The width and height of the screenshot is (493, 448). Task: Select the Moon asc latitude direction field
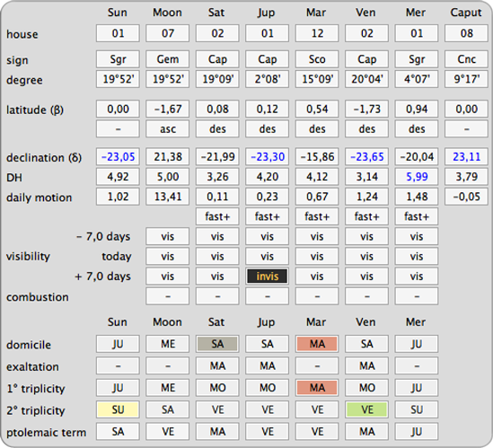click(168, 129)
